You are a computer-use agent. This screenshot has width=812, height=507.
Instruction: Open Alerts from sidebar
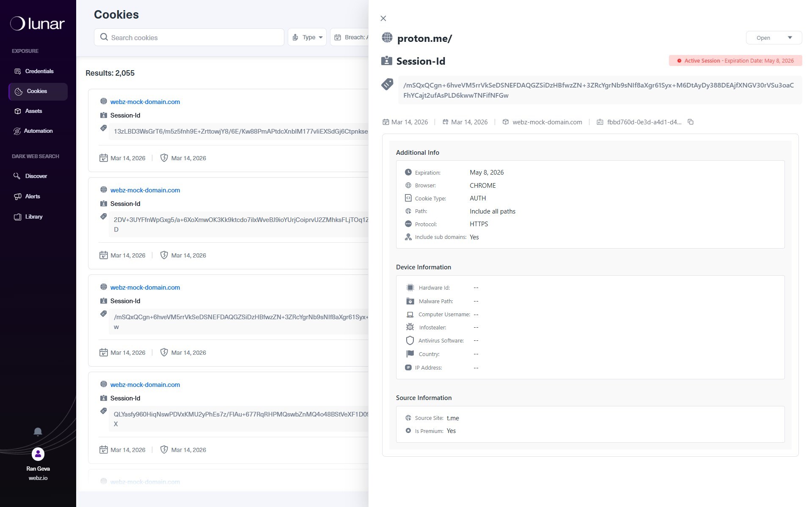(33, 196)
